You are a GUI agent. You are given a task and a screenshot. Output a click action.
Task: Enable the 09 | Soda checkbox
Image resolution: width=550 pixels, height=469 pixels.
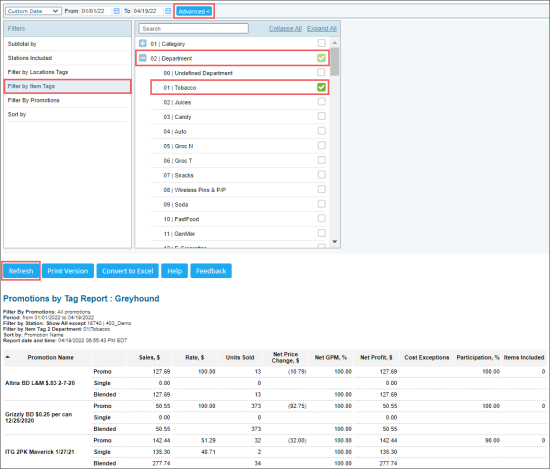[321, 204]
